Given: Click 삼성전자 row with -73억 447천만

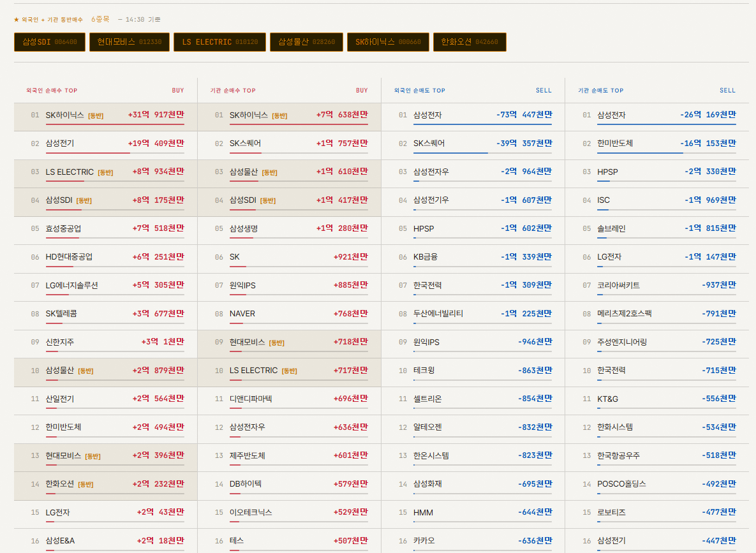Looking at the screenshot, I should [473, 117].
